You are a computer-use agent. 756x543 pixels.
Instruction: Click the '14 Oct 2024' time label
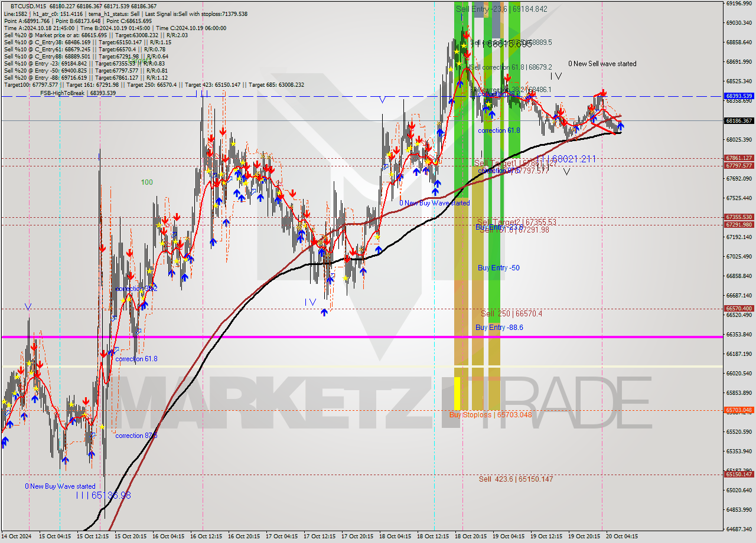point(16,537)
